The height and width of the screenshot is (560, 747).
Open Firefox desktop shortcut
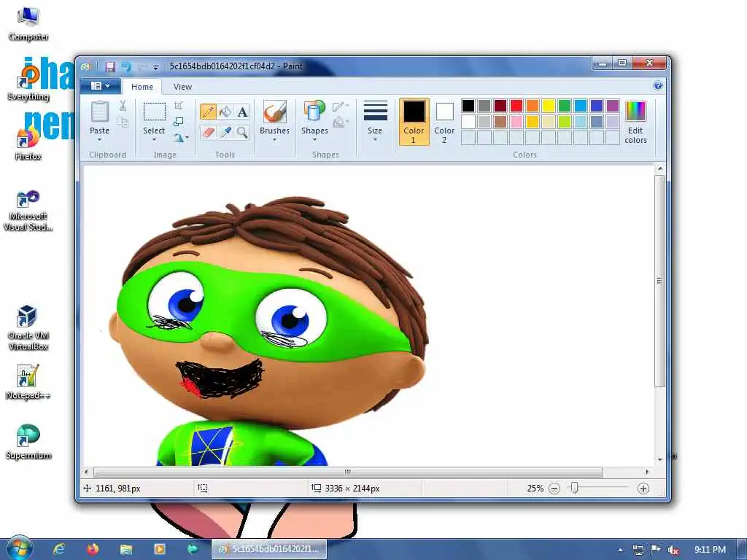pyautogui.click(x=28, y=142)
